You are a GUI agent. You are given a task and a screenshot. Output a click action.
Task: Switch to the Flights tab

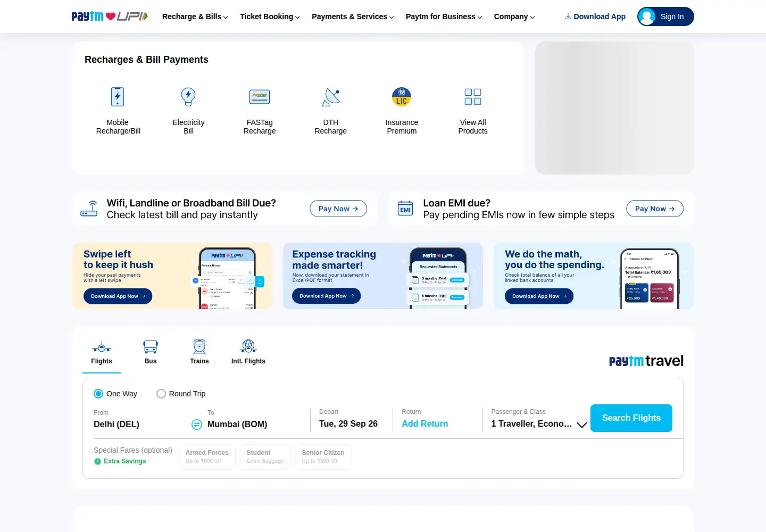(102, 353)
